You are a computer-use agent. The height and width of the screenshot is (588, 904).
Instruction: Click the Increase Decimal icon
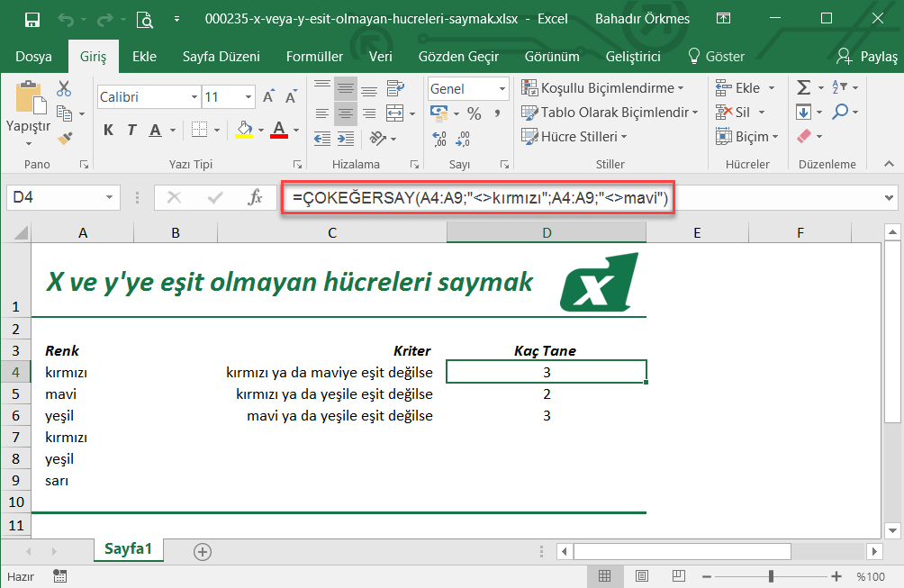click(x=439, y=139)
